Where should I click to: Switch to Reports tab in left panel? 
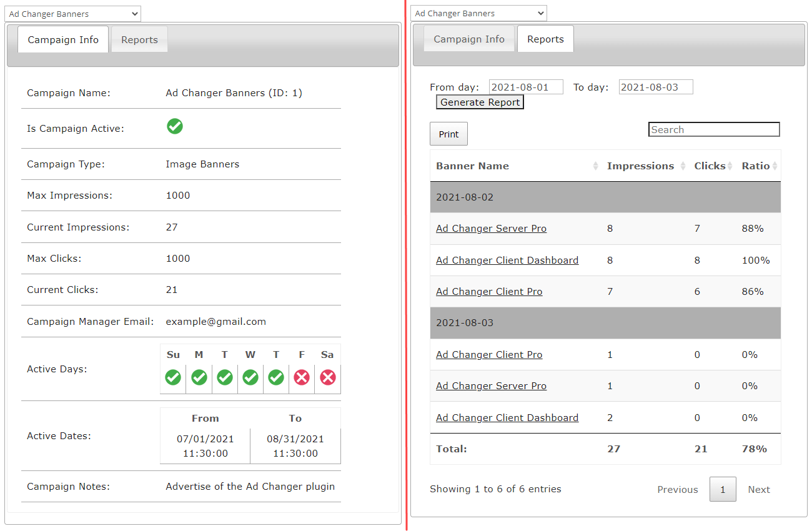pyautogui.click(x=139, y=40)
